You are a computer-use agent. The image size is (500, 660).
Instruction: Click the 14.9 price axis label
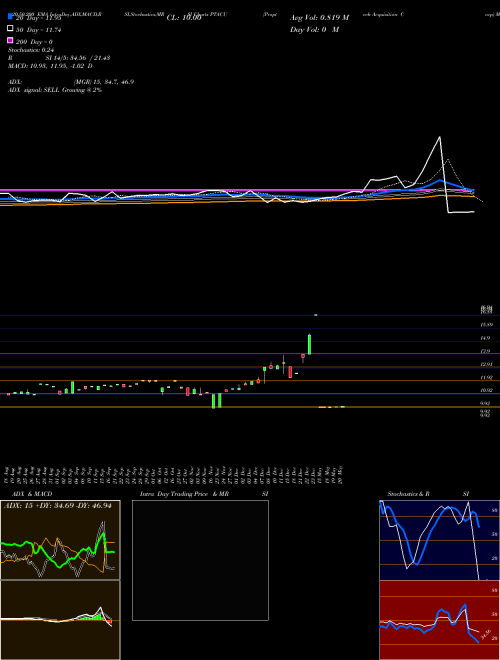click(485, 338)
